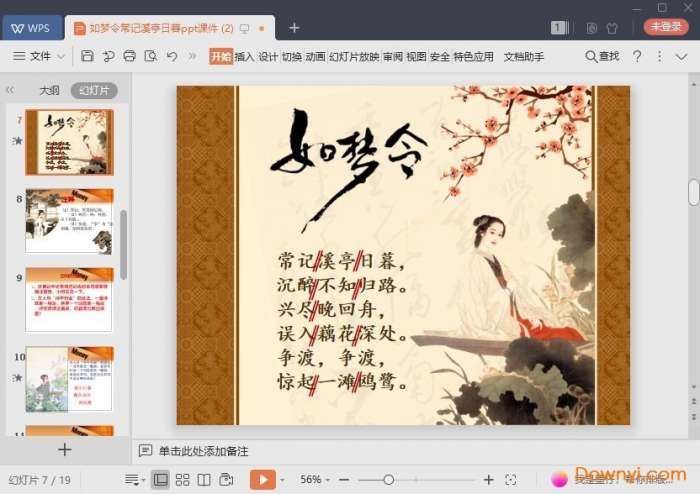
Task: Open the 动画 tab
Action: pos(315,57)
